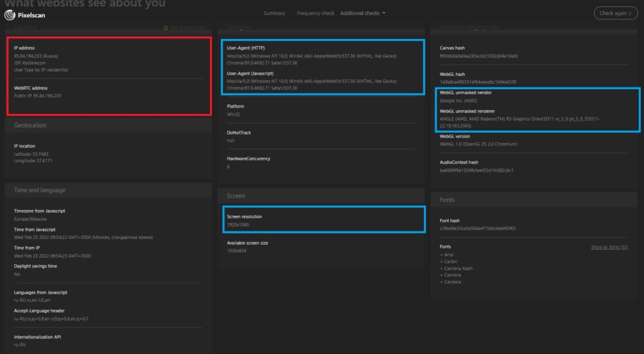Screen dimensions: 644x354
Task: Click the Timezone from Javascript label
Action: tap(40, 211)
